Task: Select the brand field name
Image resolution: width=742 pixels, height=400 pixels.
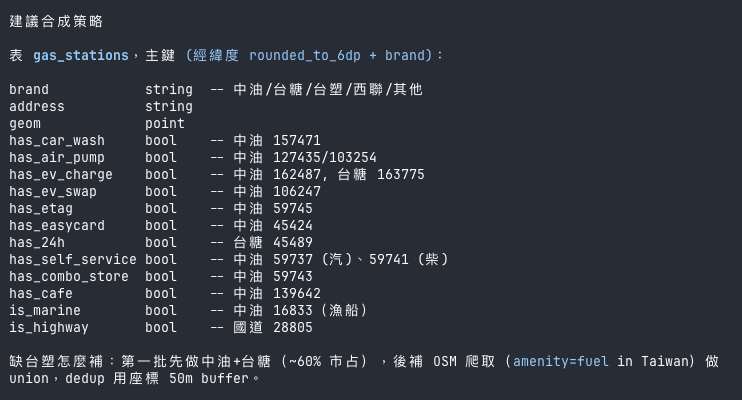Action: tap(29, 89)
